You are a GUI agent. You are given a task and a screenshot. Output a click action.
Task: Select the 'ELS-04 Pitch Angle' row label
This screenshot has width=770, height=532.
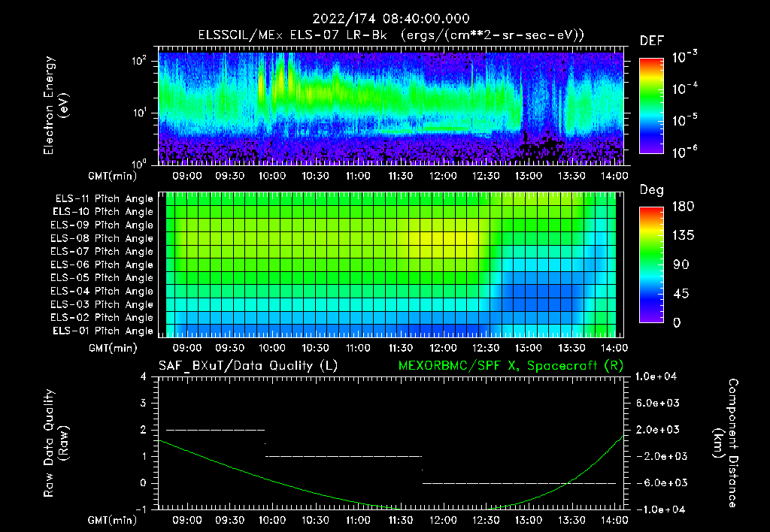point(102,292)
